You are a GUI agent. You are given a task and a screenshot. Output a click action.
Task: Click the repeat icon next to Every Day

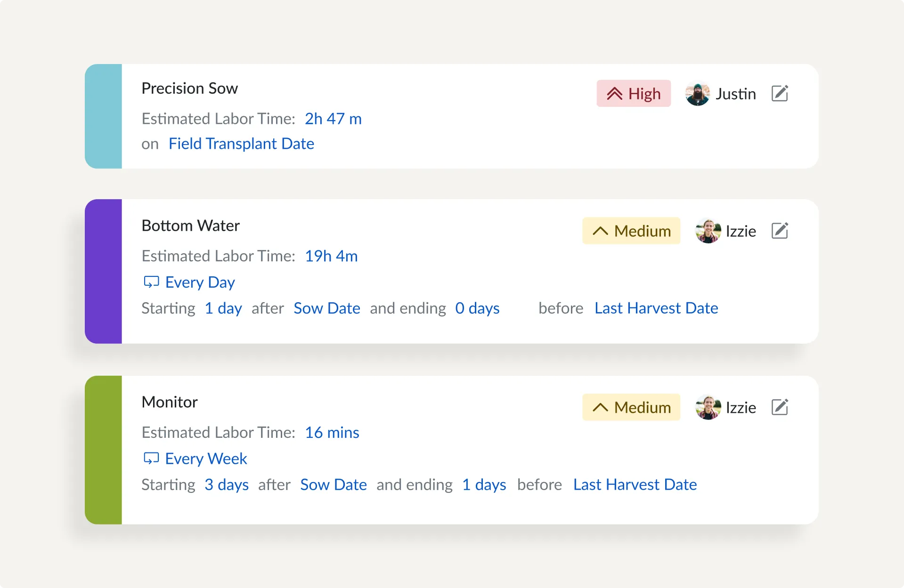(151, 282)
